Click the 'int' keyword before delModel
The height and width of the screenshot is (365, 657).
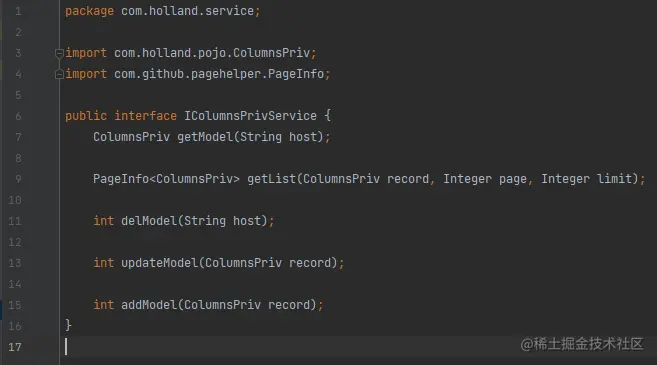(103, 221)
